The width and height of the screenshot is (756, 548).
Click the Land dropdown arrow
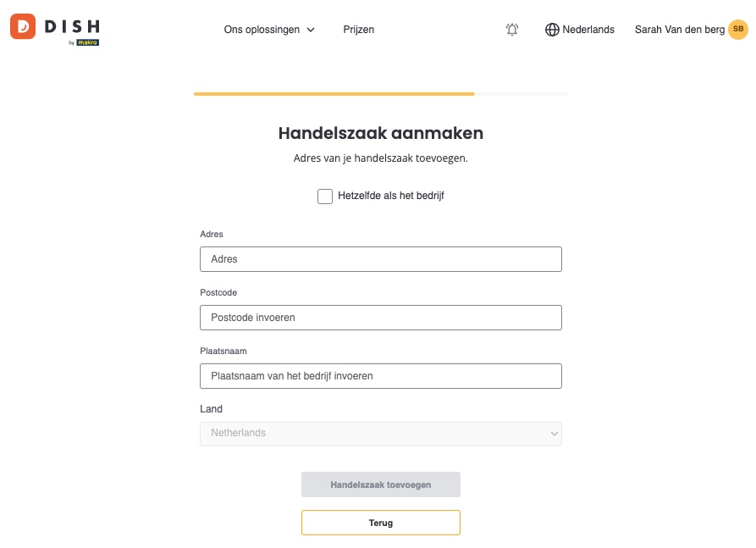click(x=554, y=434)
